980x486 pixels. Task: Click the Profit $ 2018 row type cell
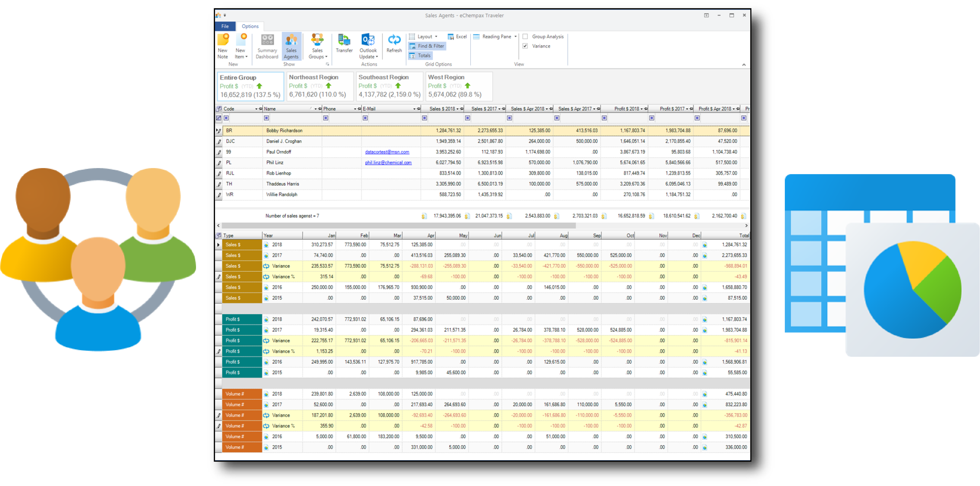tap(242, 319)
